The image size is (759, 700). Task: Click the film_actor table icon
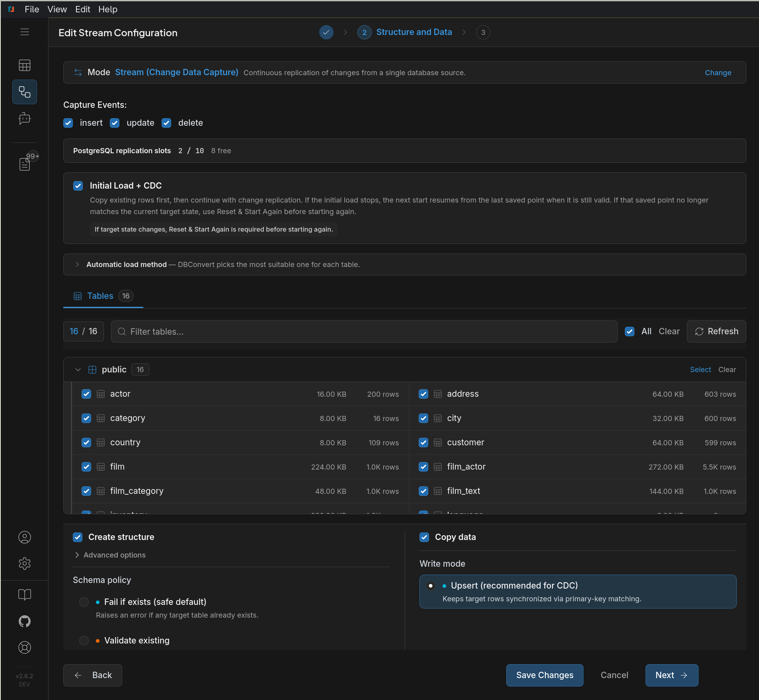438,467
